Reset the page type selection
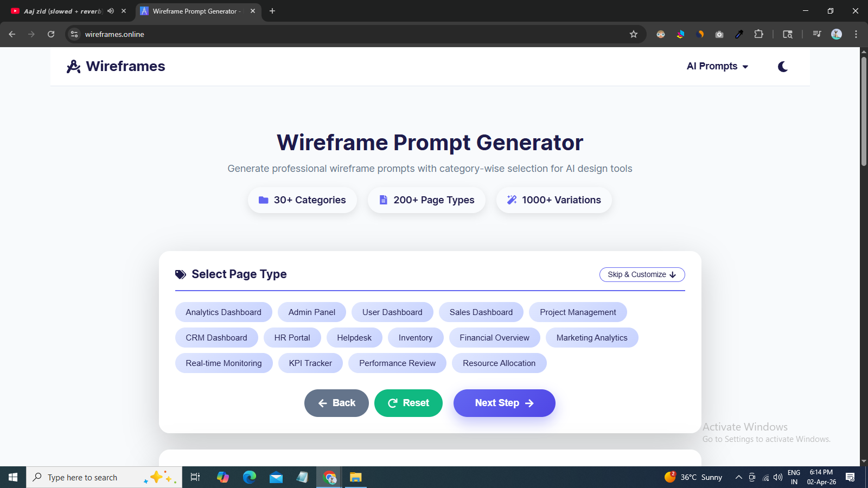Viewport: 868px width, 488px height. coord(408,403)
